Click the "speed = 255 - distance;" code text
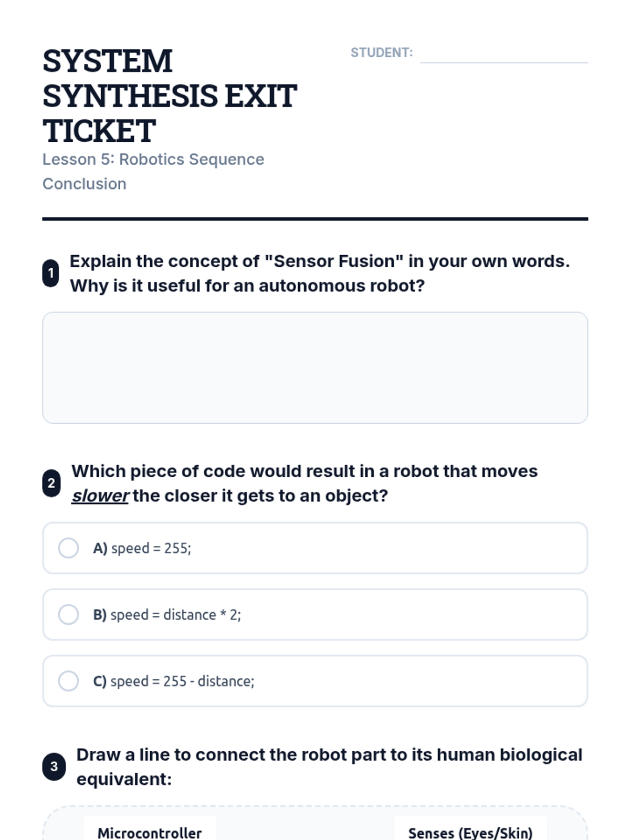Viewport: 630px width, 840px height. coord(182,681)
